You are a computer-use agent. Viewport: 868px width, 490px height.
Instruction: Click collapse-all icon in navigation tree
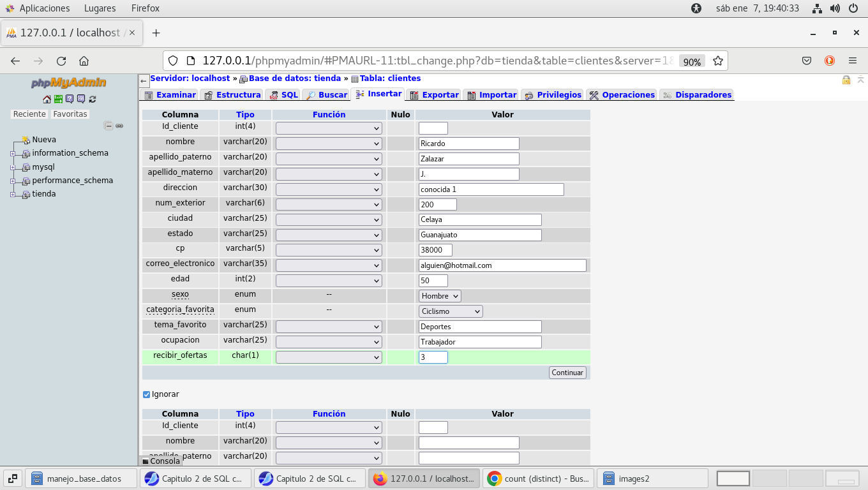108,126
